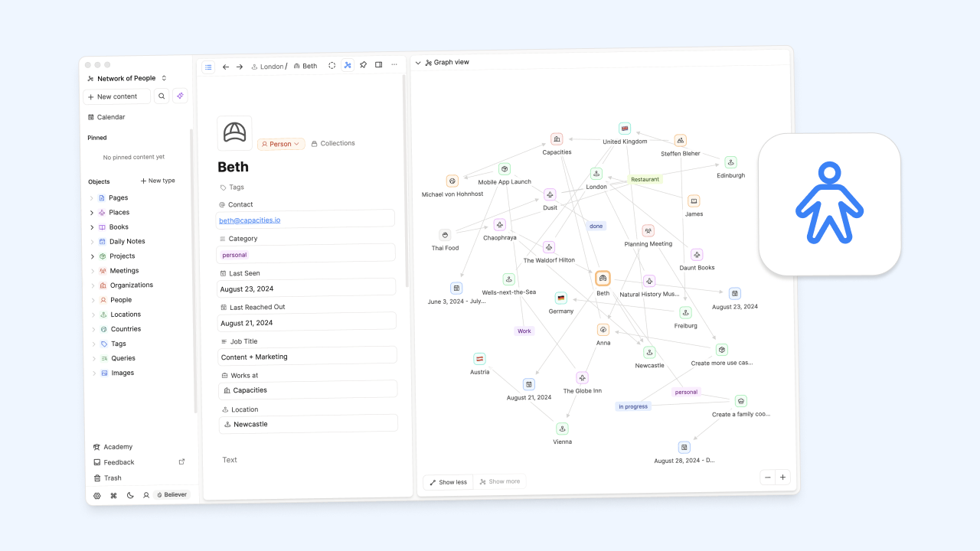This screenshot has width=980, height=551.
Task: Open the AI assistant sparkle icon
Action: [x=180, y=96]
